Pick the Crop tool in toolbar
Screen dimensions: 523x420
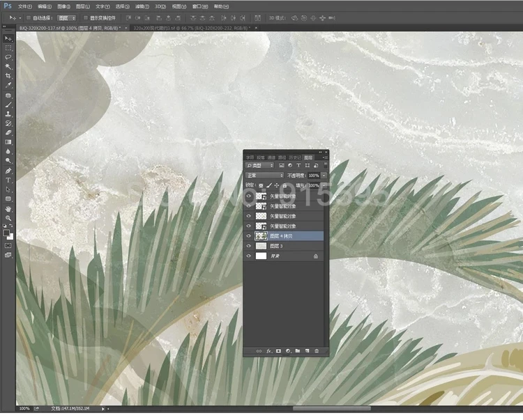8,76
